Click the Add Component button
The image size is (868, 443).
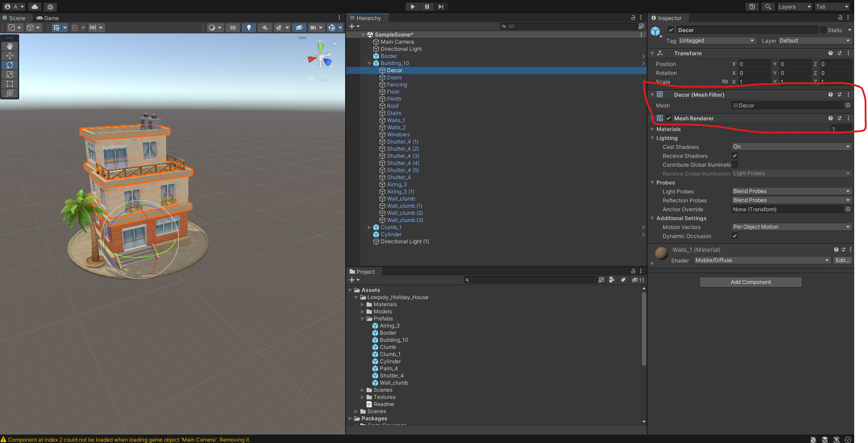pyautogui.click(x=750, y=282)
